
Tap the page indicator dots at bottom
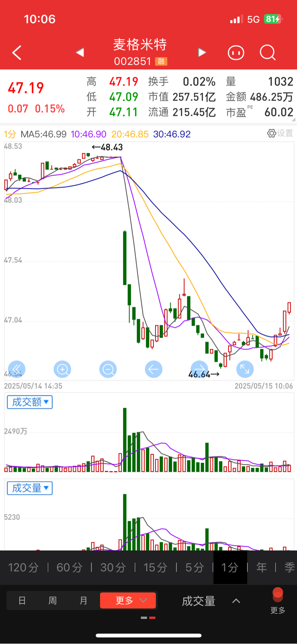point(148,618)
